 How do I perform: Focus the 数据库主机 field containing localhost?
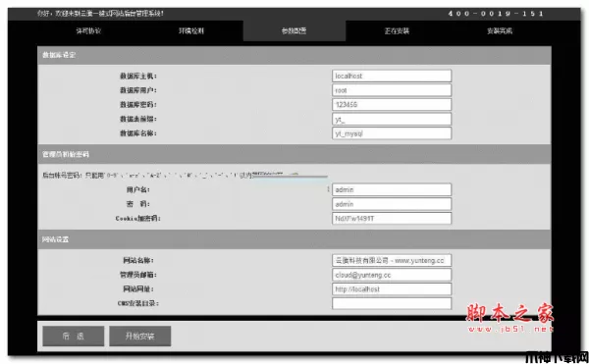point(392,76)
